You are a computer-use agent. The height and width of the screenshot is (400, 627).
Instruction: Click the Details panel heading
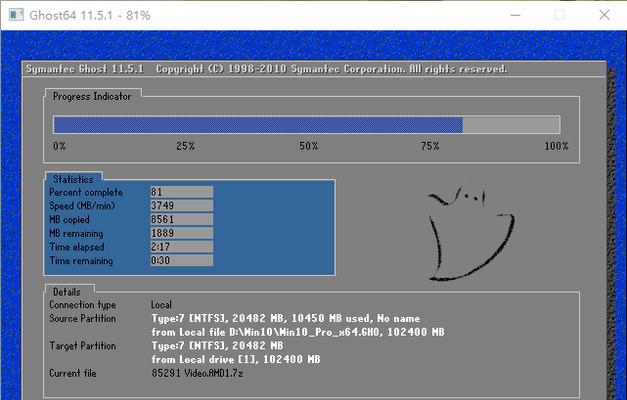67,292
